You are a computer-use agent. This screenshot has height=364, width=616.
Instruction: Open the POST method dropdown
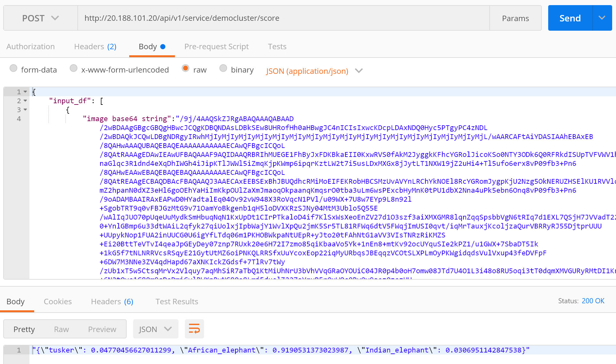40,18
